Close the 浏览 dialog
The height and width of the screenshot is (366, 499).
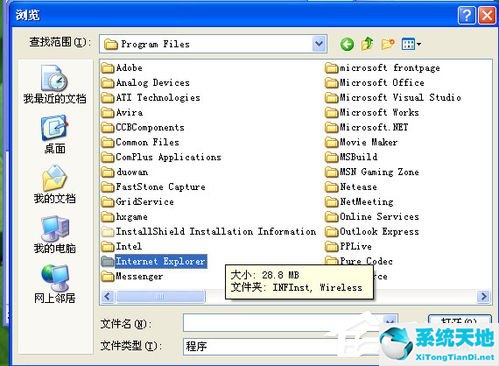click(487, 15)
